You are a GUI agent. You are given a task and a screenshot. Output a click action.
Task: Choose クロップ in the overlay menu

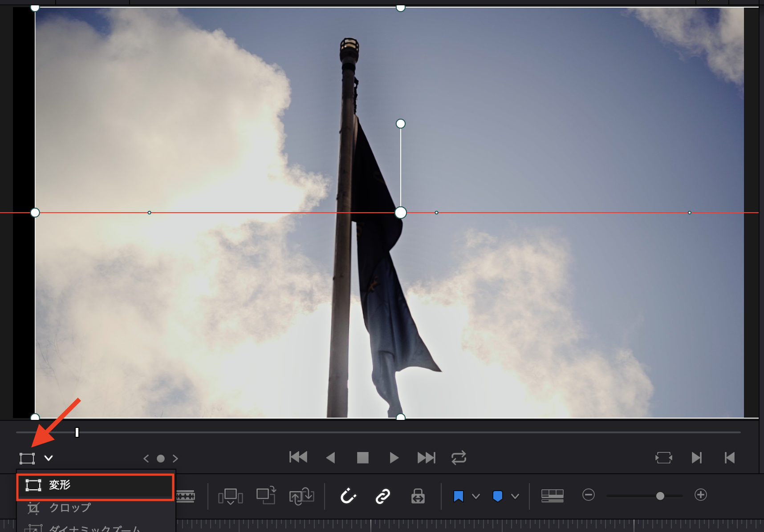pyautogui.click(x=70, y=508)
